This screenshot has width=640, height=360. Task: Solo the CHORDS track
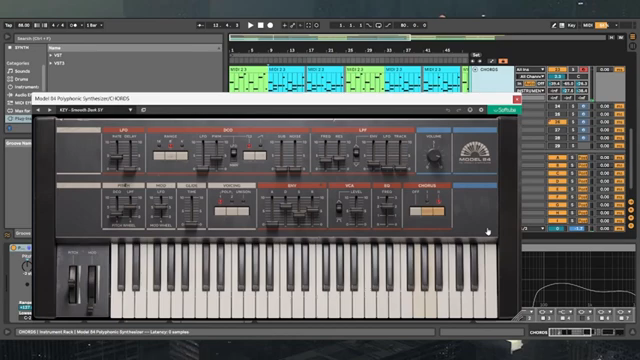tap(573, 70)
